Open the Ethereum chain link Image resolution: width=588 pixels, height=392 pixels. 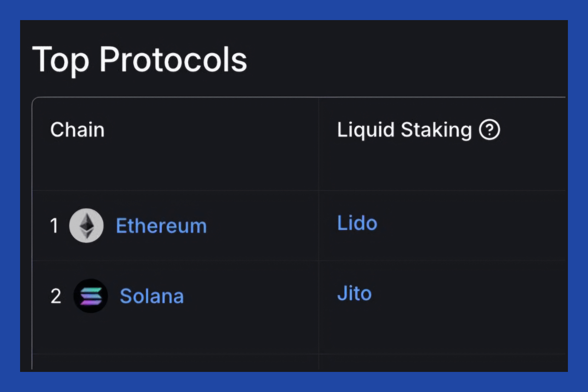tap(161, 226)
